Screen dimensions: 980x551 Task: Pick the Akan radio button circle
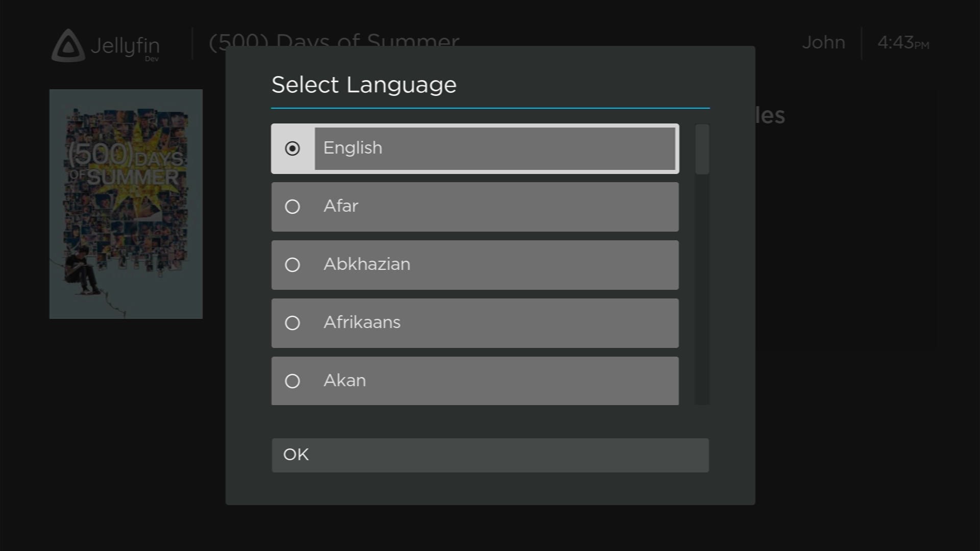292,381
